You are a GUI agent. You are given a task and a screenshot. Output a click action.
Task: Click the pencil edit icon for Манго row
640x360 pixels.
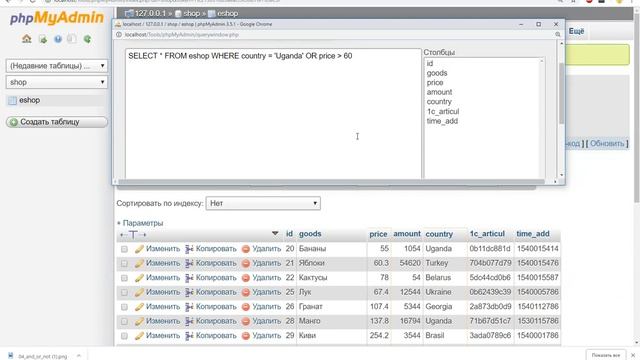pyautogui.click(x=139, y=322)
